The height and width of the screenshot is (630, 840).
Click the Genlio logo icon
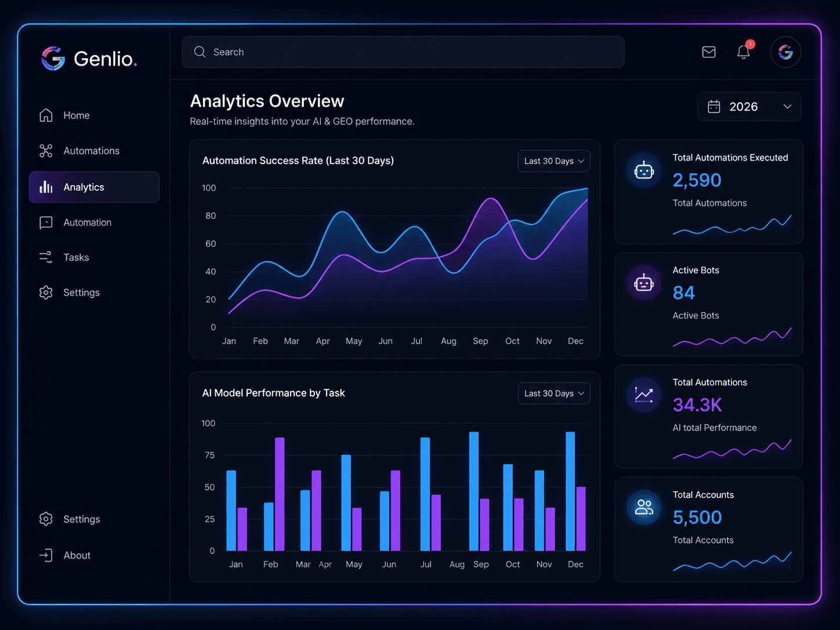(x=53, y=59)
